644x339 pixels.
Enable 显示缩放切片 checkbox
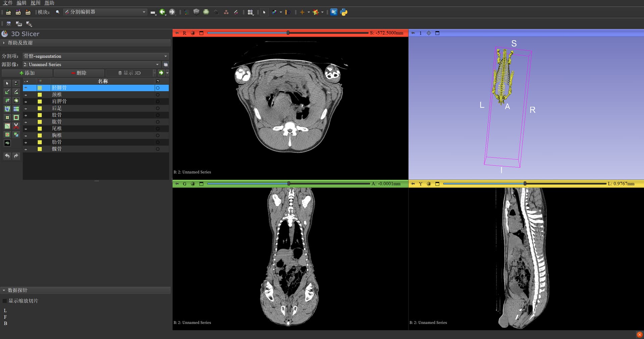tap(5, 301)
